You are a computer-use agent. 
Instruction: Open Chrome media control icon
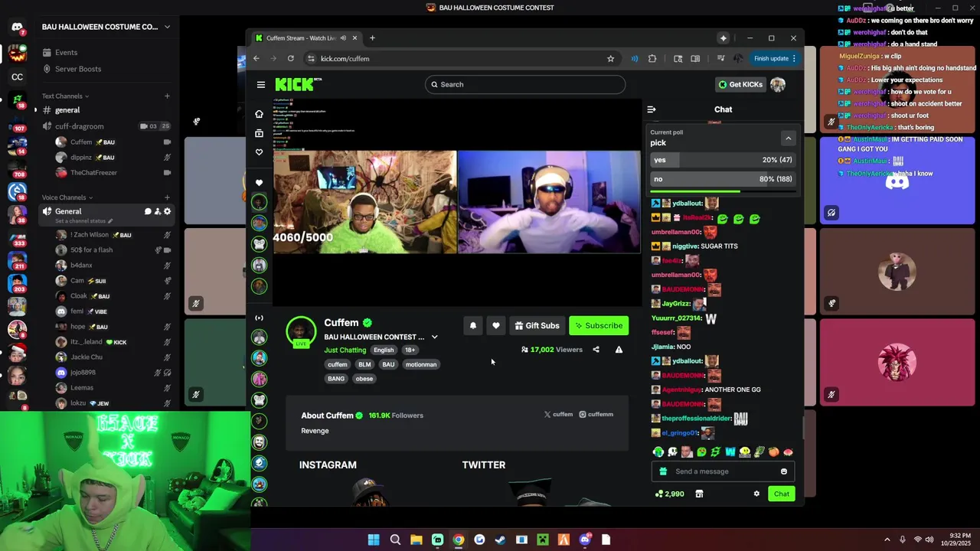pos(720,59)
